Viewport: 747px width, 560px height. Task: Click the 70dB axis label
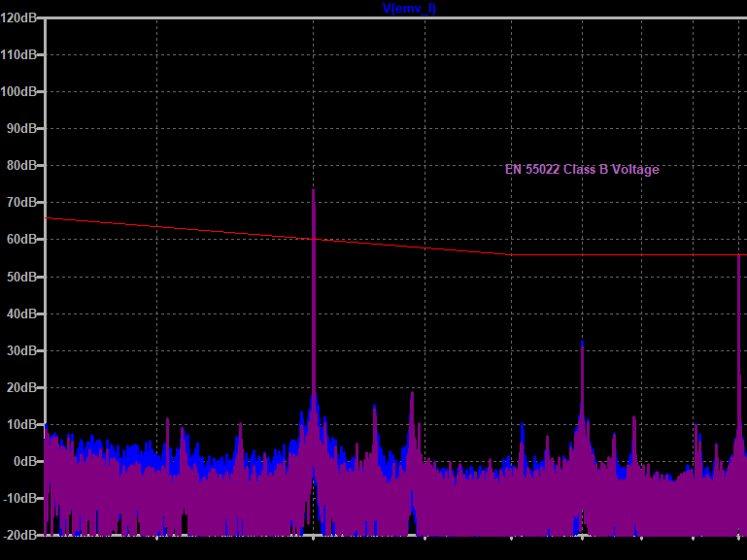(x=21, y=202)
